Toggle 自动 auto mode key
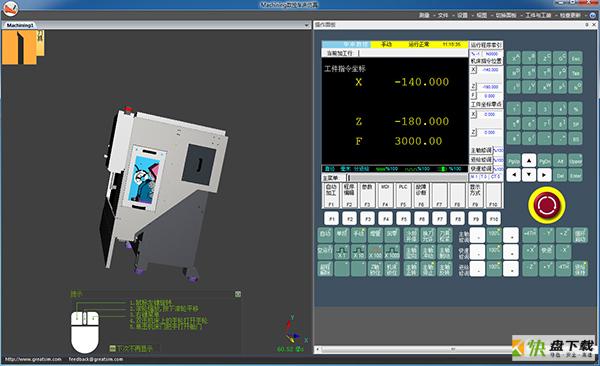This screenshot has height=366, width=600. click(325, 235)
